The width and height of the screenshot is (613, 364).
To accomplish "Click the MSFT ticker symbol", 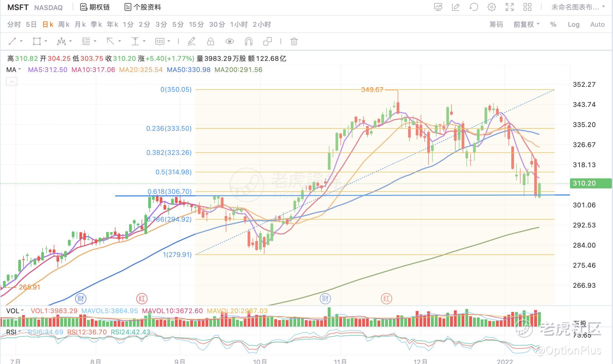I will [x=18, y=7].
